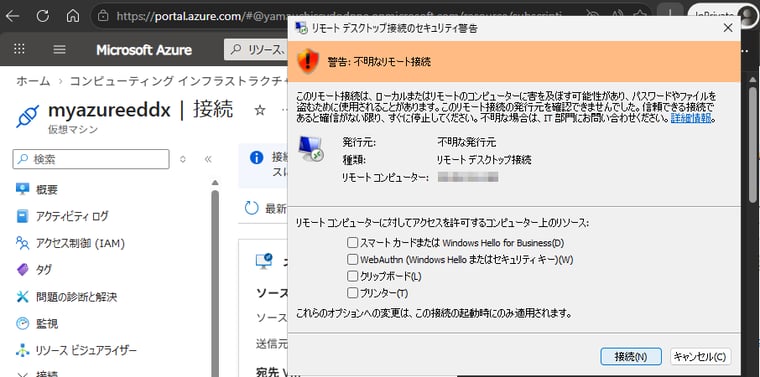This screenshot has height=377, width=760.
Task: Click the VM connection plug icon beside title
Action: (28, 116)
